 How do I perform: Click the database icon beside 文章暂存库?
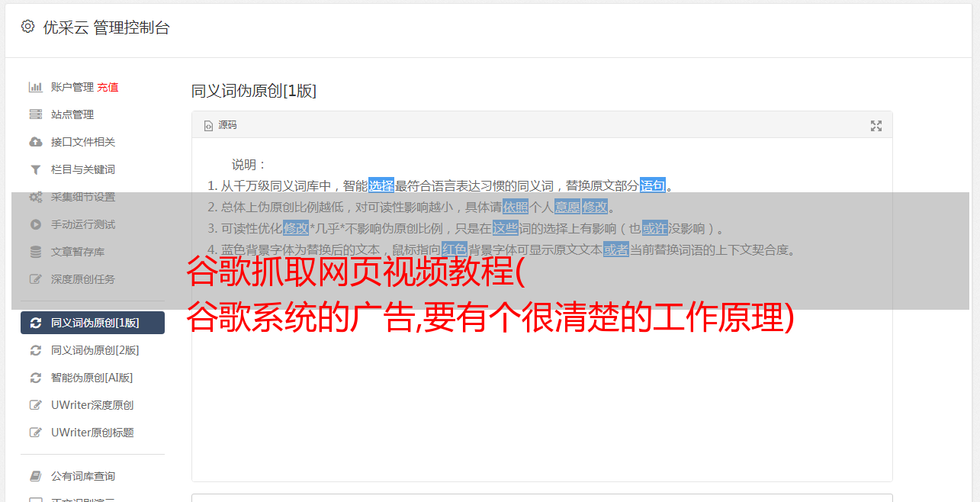35,252
